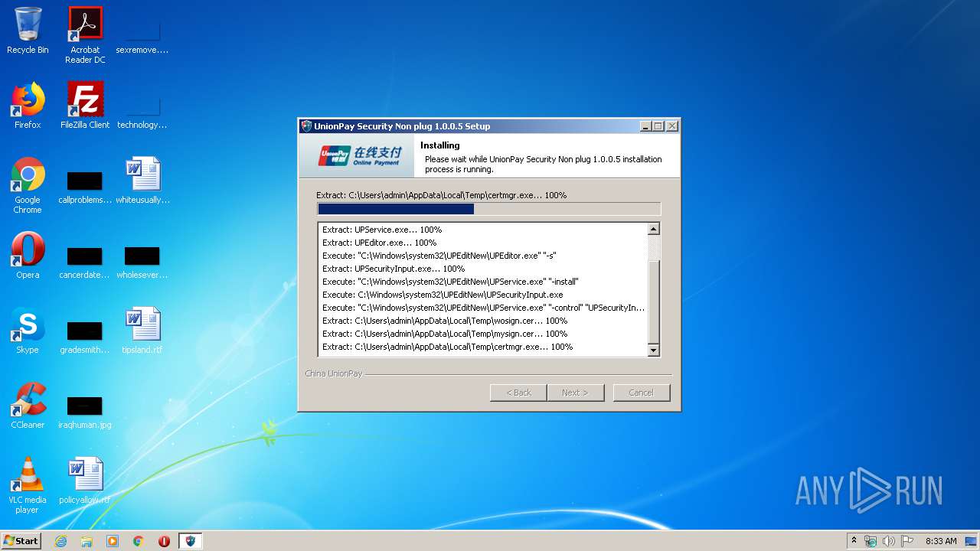The height and width of the screenshot is (551, 980).
Task: Open VLC media player shortcut
Action: coord(28,485)
